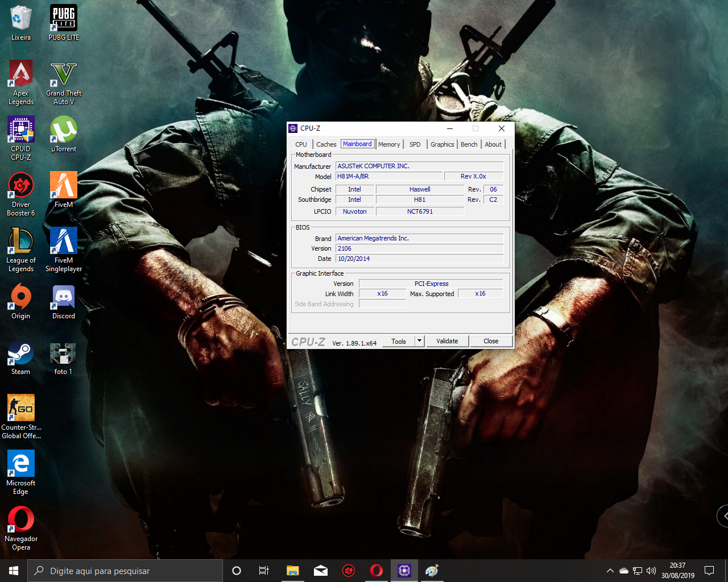Go to the SPD tab
Screen dimensions: 728x582
point(415,144)
